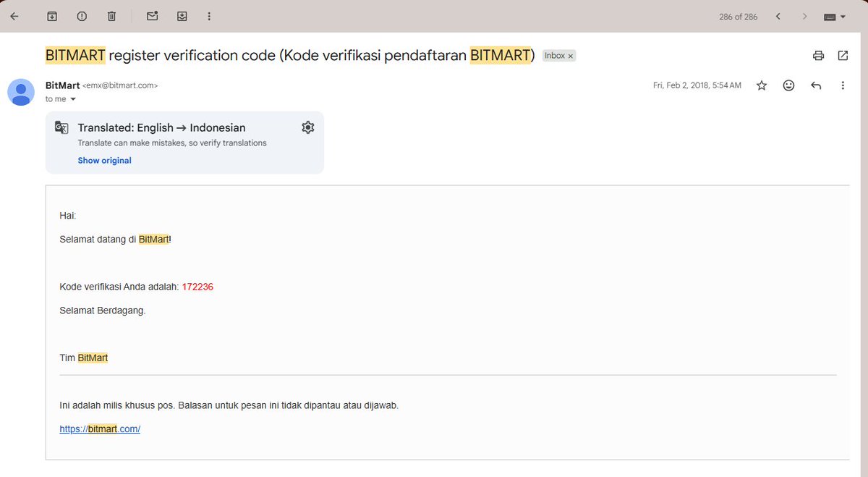Remove the Inbox label from the email

(571, 56)
